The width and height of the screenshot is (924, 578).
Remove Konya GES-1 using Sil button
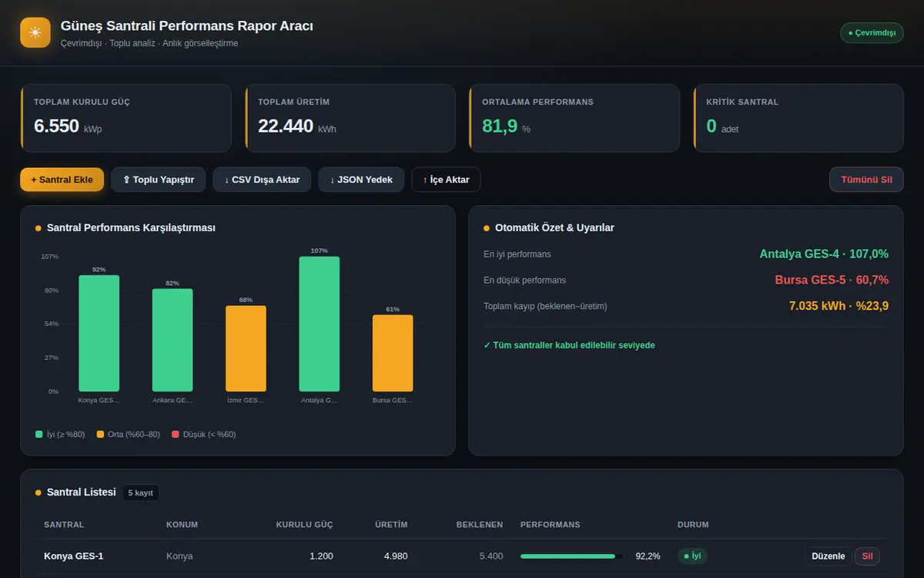tap(867, 556)
